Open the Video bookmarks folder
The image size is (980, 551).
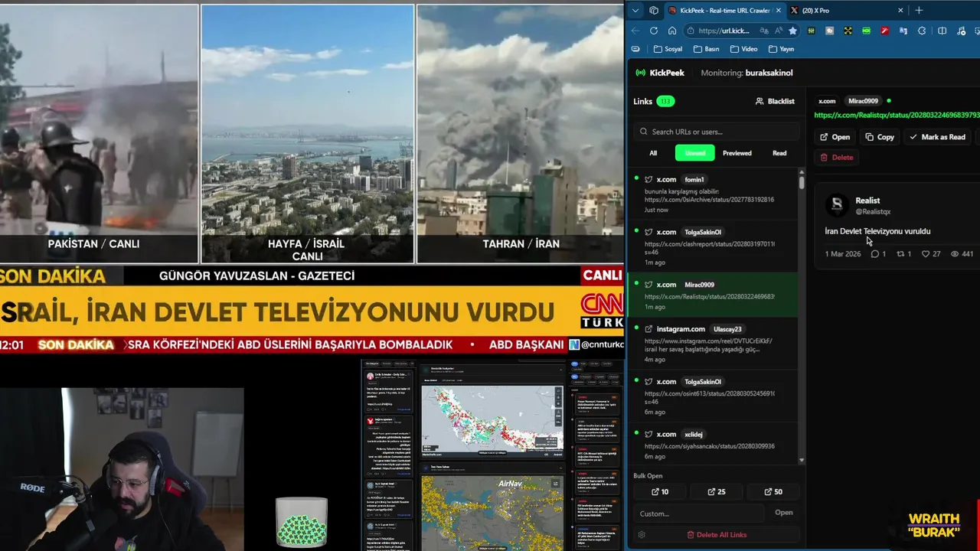[x=744, y=49]
